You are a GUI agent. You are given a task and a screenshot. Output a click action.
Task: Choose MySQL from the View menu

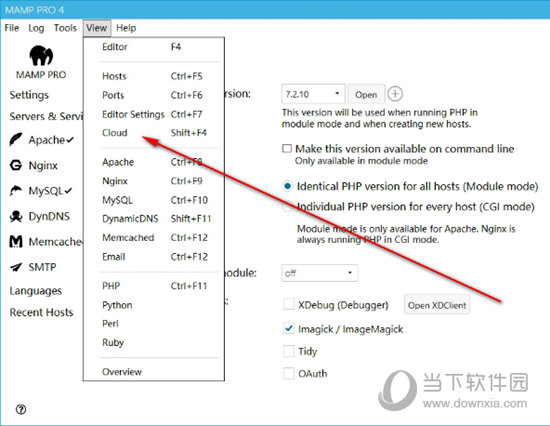point(154,200)
